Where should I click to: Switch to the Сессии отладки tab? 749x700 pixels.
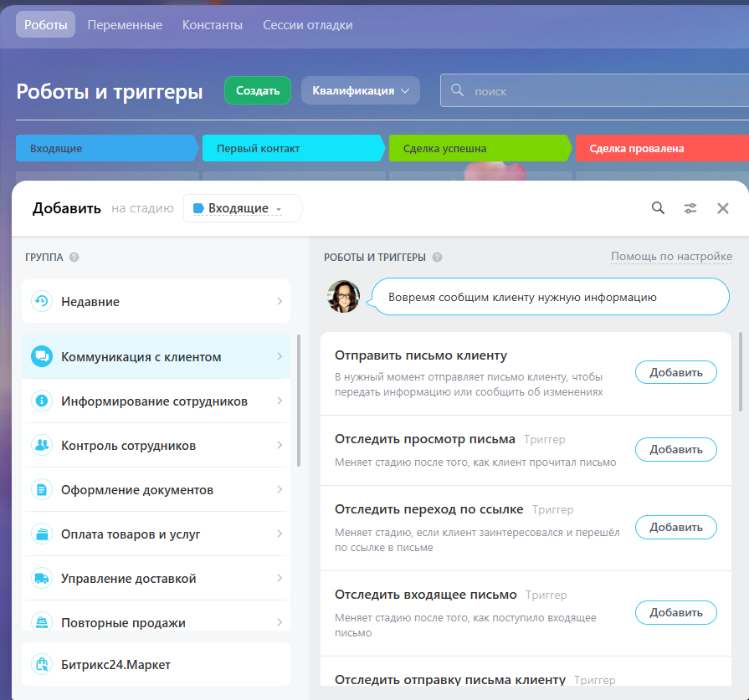tap(308, 25)
